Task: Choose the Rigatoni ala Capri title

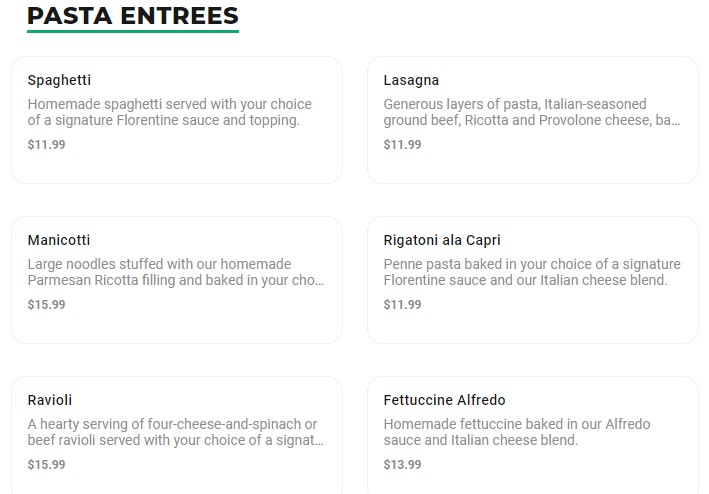Action: pos(442,240)
